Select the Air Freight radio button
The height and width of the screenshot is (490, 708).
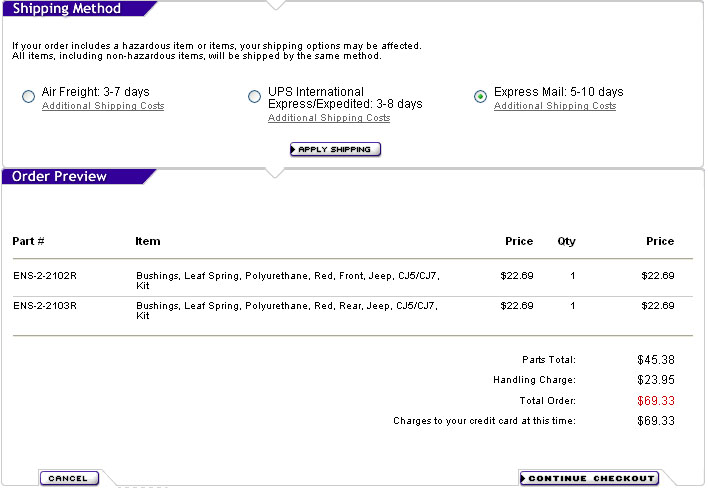(x=28, y=96)
